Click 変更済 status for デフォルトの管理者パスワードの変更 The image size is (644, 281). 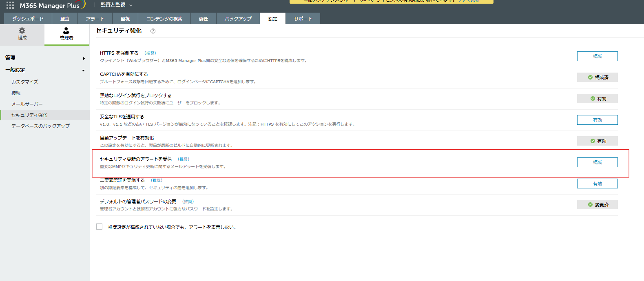tap(597, 205)
